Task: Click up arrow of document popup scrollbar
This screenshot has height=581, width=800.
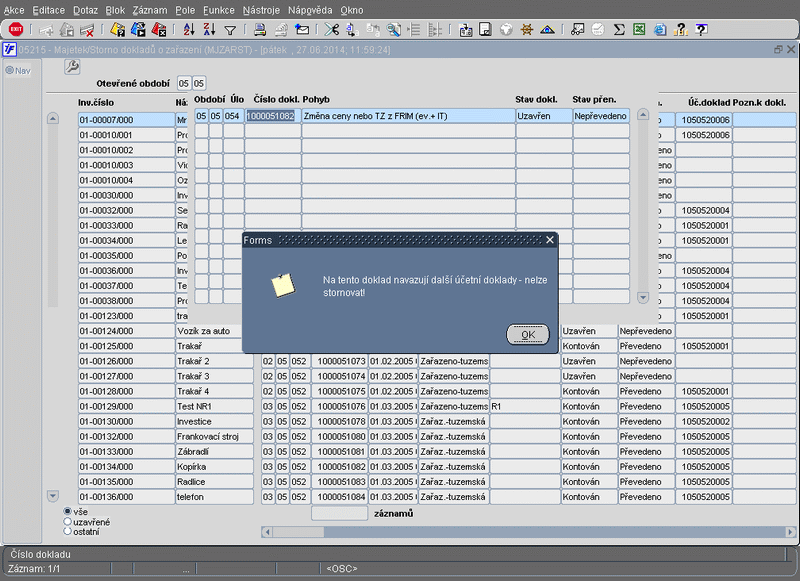Action: 643,114
